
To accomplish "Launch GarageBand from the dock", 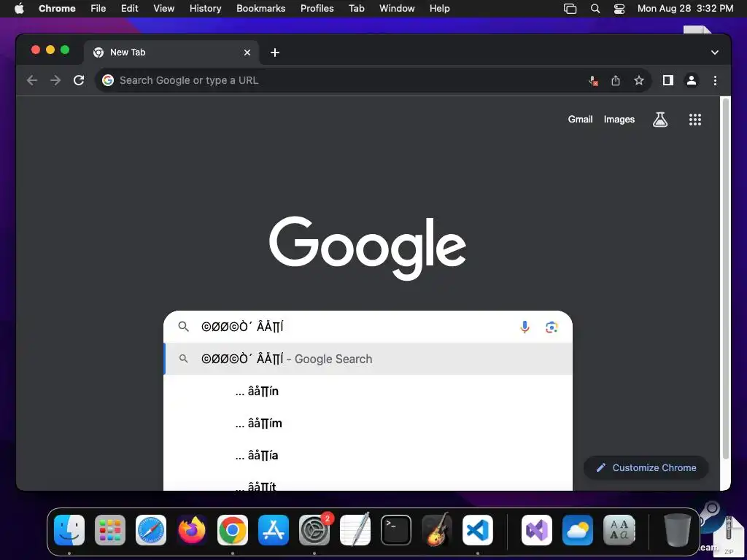I will 437,530.
